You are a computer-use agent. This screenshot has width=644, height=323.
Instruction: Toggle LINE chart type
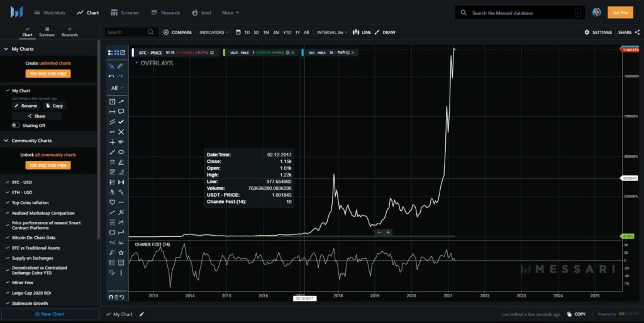pyautogui.click(x=362, y=32)
